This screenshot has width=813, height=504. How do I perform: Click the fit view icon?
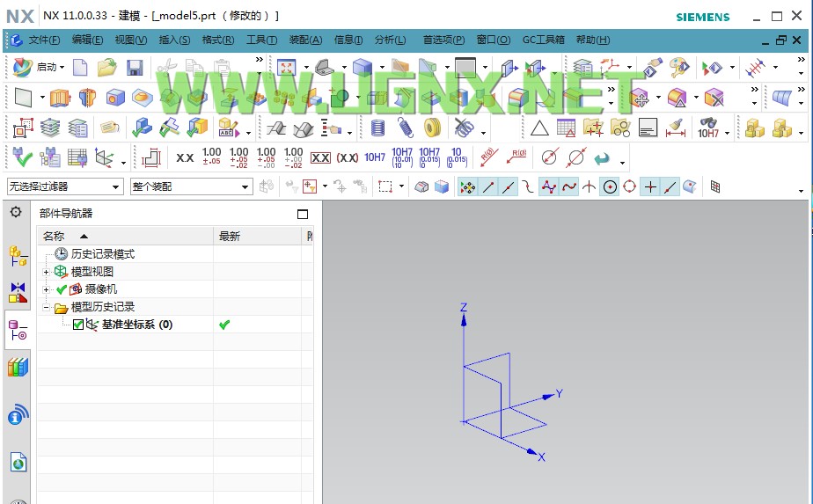286,68
